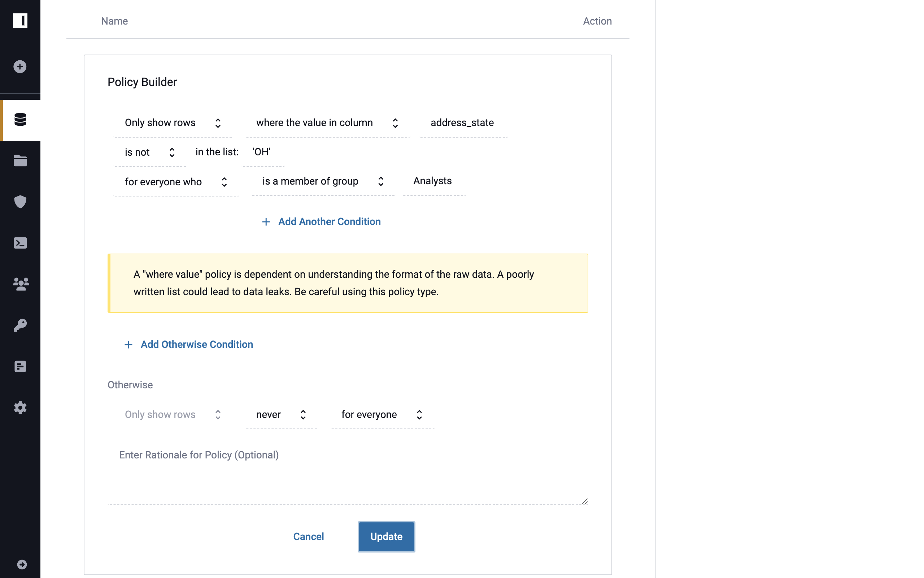Click Add Otherwise Condition link
This screenshot has width=924, height=578.
pyautogui.click(x=197, y=344)
